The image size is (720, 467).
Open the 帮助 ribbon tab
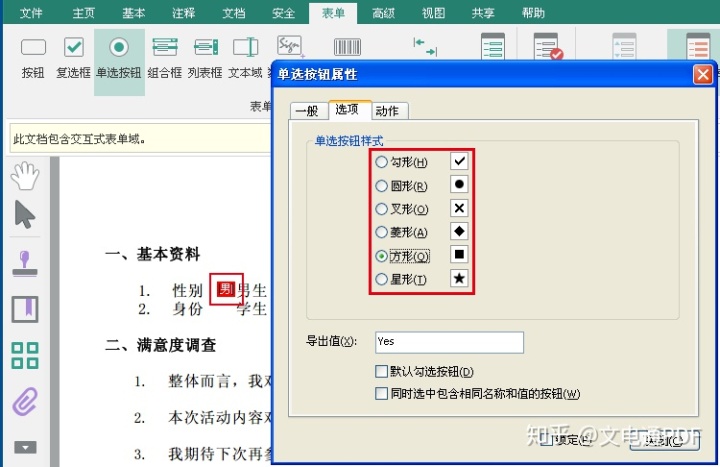533,13
